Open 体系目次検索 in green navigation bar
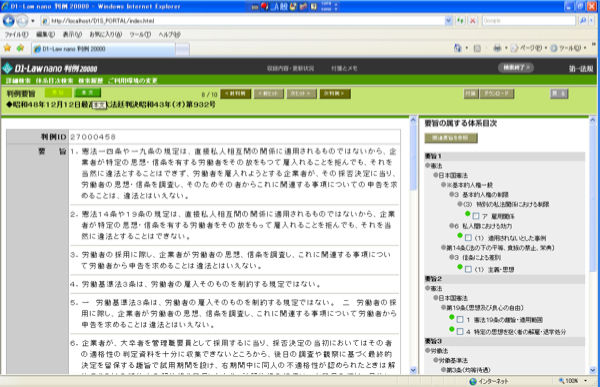The height and width of the screenshot is (387, 600). click(x=54, y=81)
